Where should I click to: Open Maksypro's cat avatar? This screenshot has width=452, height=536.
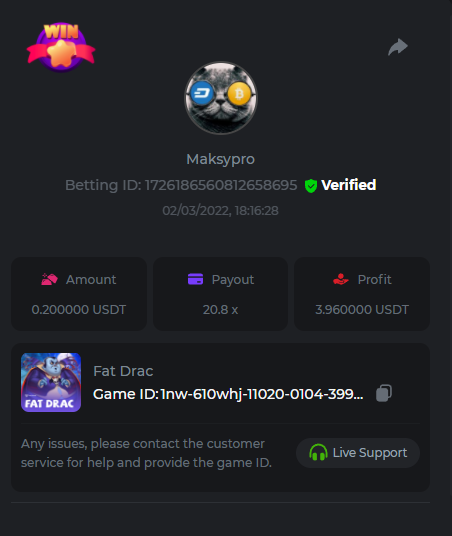221,98
